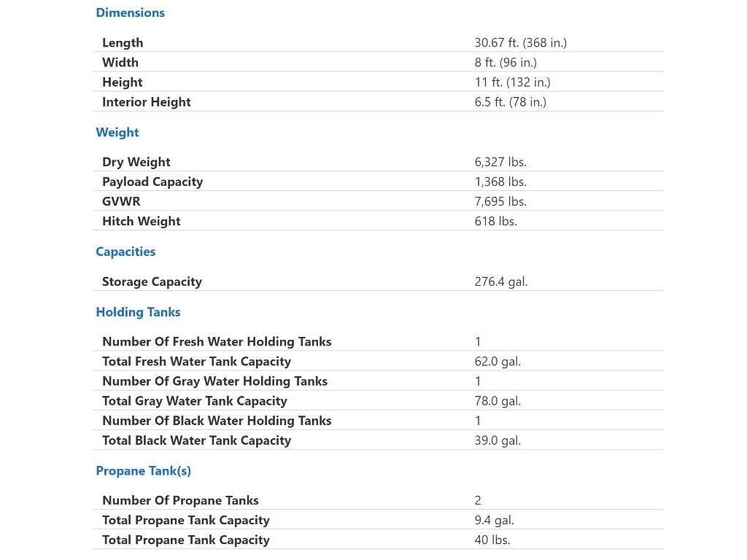The width and height of the screenshot is (747, 560).
Task: Click the Hitch Weight label
Action: point(141,221)
